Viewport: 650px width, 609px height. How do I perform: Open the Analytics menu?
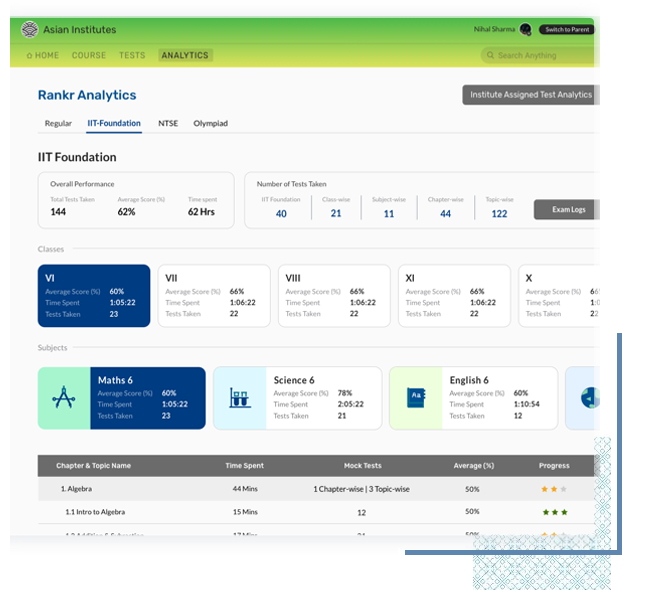185,55
